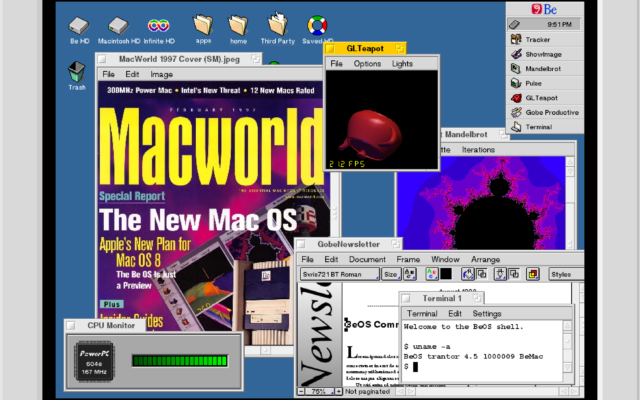Switch to Mandelbrot in the Deskbar
This screenshot has height=400, width=640.
[x=545, y=69]
